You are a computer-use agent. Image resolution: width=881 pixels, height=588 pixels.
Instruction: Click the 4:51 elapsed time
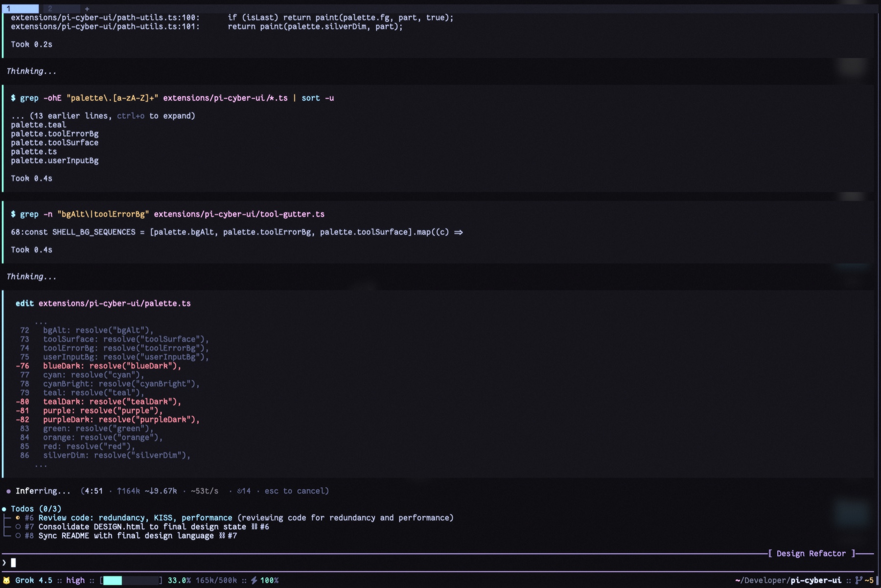point(94,491)
